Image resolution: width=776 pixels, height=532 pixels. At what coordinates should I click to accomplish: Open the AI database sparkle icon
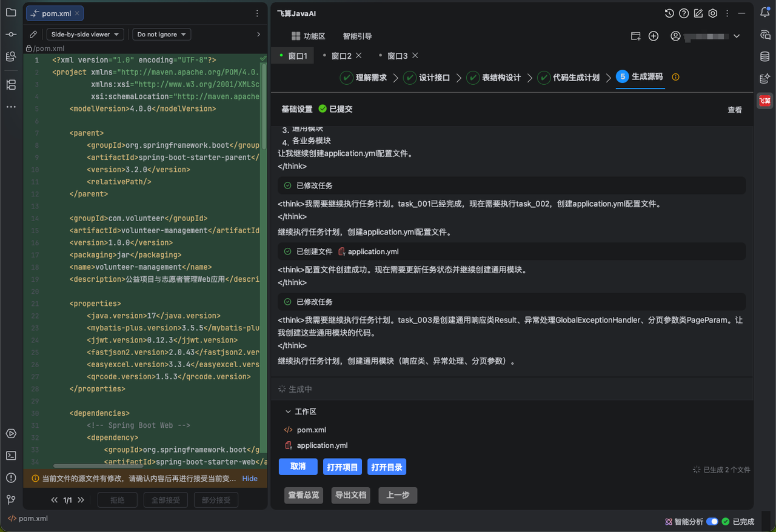pos(764,79)
